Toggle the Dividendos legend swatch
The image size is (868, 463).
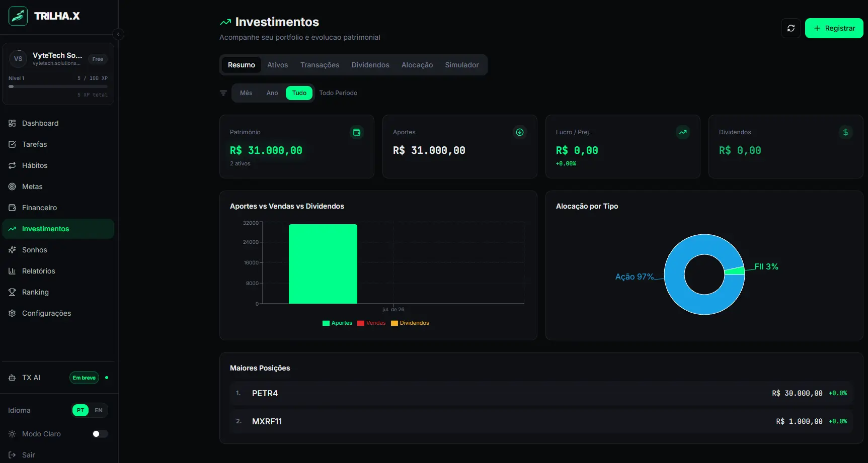[394, 323]
